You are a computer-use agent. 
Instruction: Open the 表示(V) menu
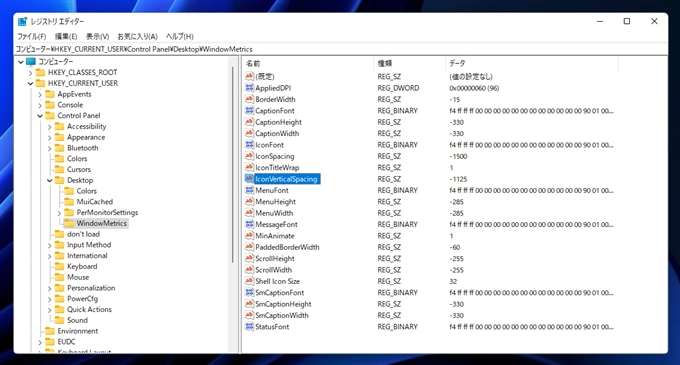coord(97,36)
